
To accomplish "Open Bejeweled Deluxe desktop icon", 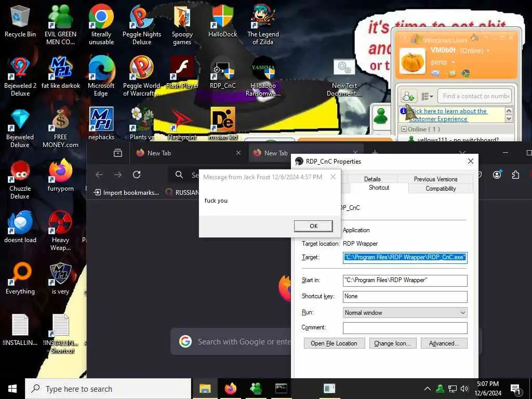I will tap(20, 128).
